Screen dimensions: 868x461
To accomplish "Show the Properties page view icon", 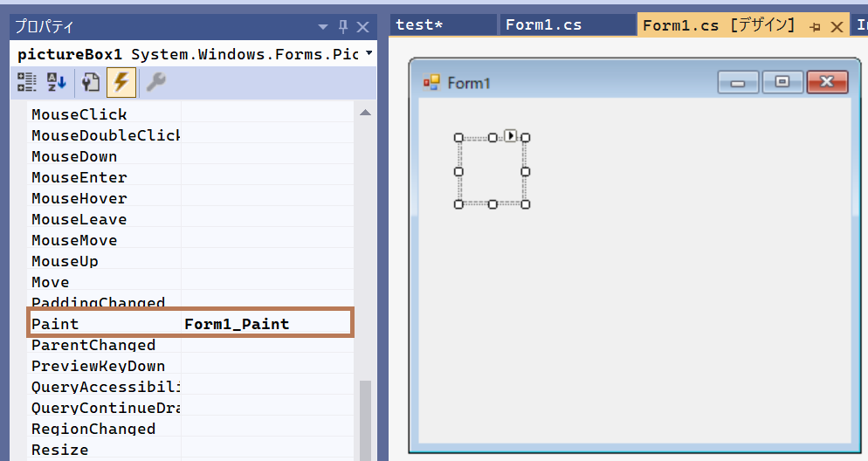I will pos(90,82).
